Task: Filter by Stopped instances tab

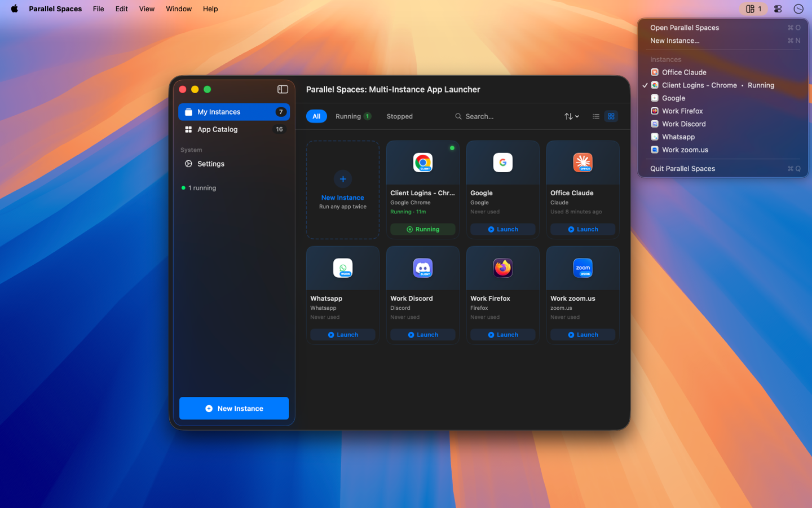Action: pos(399,116)
